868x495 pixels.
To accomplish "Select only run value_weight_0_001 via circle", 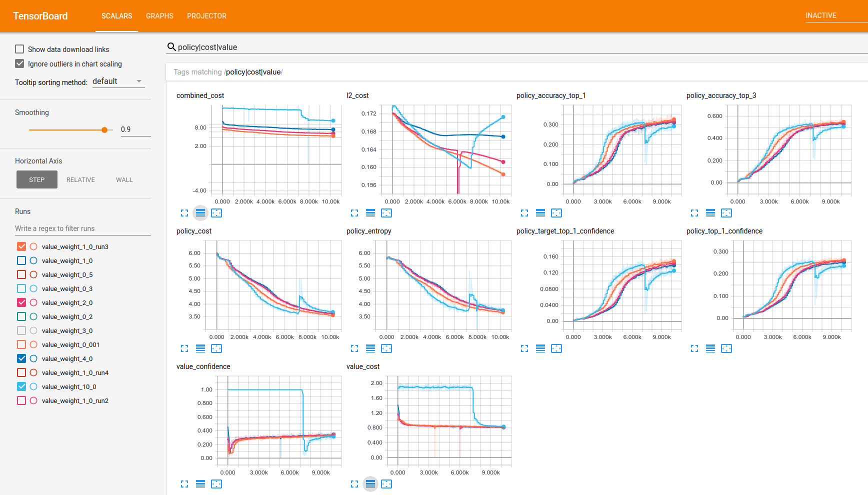I will 33,344.
